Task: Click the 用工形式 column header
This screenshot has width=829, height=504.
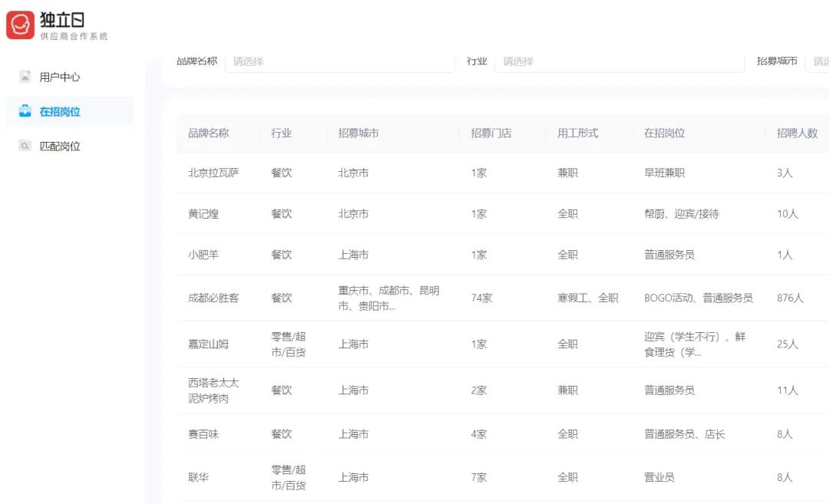Action: pos(578,133)
